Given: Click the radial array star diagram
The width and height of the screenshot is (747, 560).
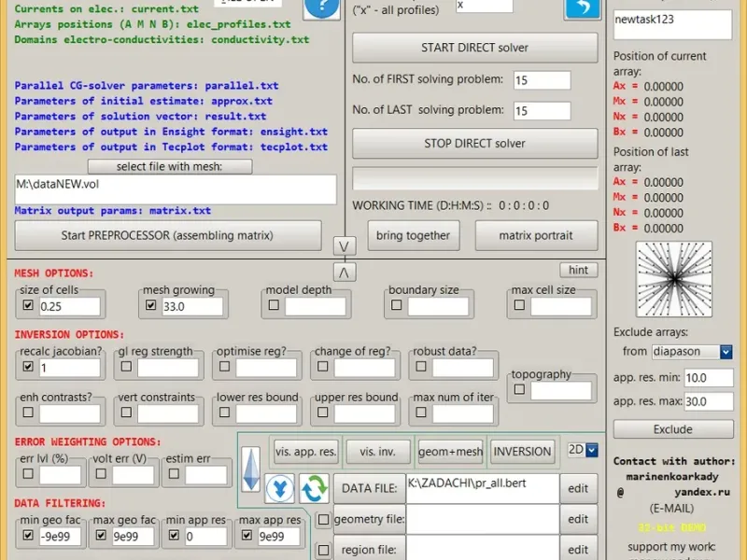Looking at the screenshot, I should click(x=673, y=279).
